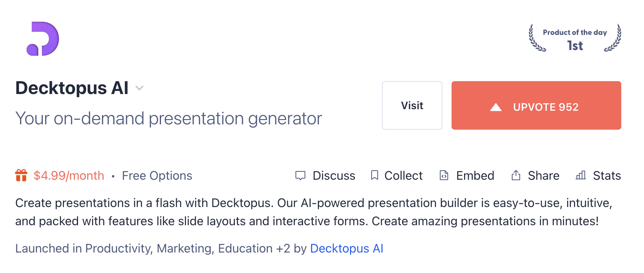Open the Decktopus AI maker link
This screenshot has width=644, height=273.
[x=346, y=249]
